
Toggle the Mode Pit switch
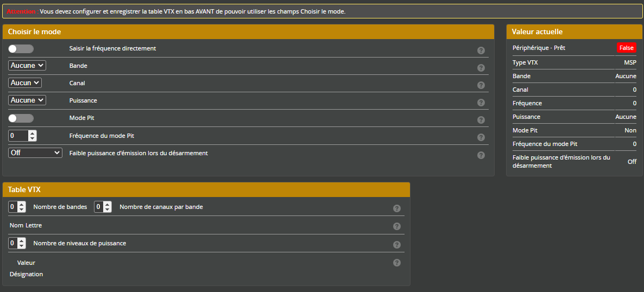tap(21, 118)
